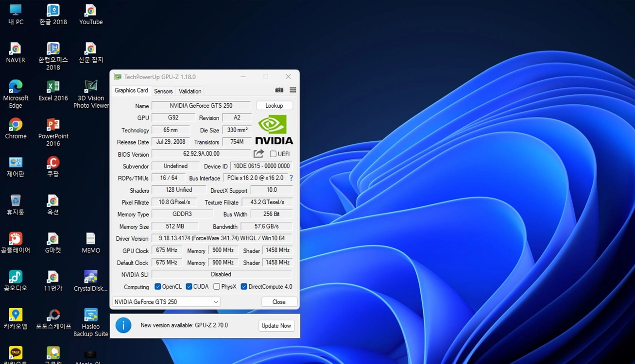The image size is (635, 364).
Task: Open the 신문.잡지 desktop shortcut
Action: (91, 52)
